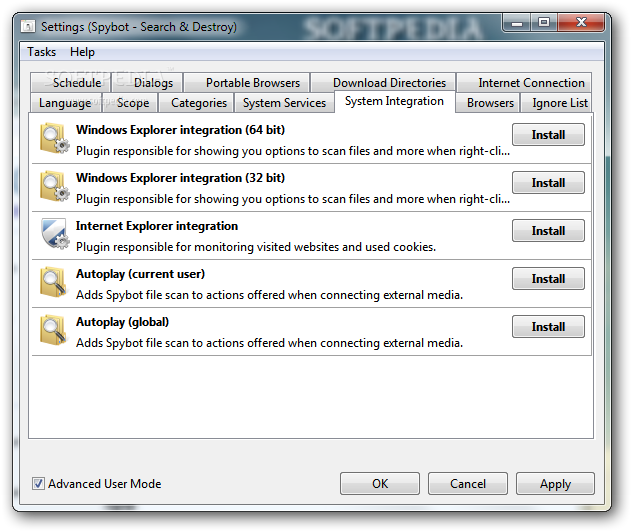
Task: Click the Windows Explorer integration (64 bit) icon
Action: pos(54,138)
